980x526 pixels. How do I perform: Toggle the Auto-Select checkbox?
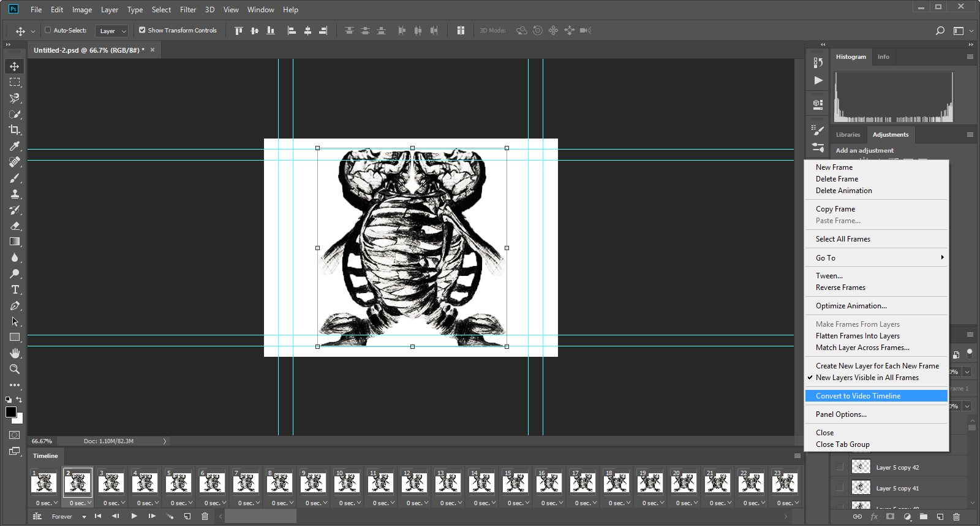click(48, 30)
